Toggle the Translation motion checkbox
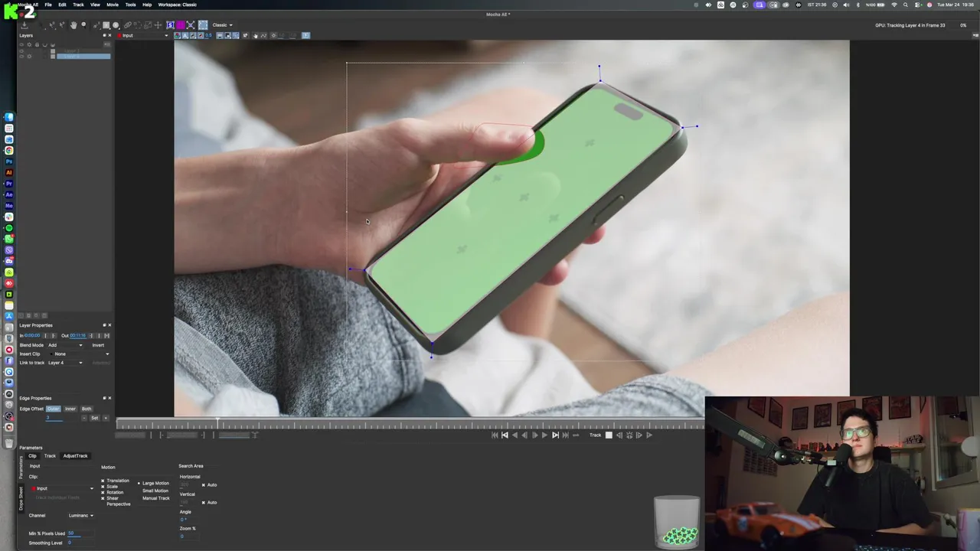 pos(103,481)
